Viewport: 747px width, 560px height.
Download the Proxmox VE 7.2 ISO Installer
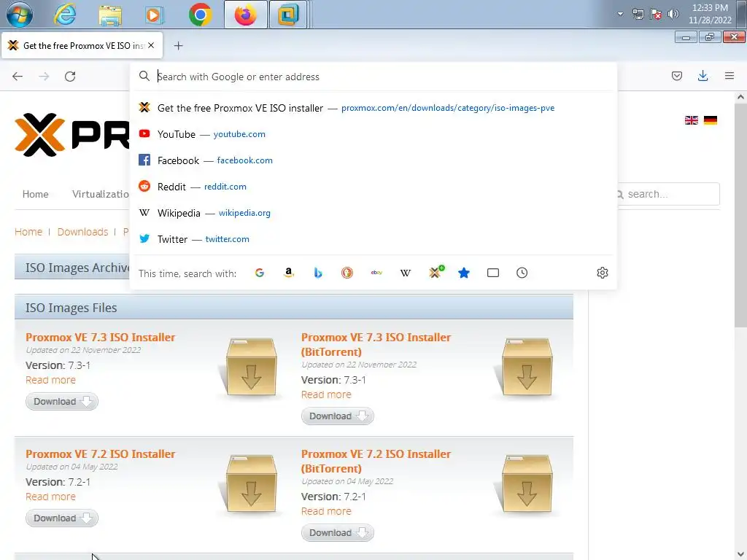click(x=62, y=518)
